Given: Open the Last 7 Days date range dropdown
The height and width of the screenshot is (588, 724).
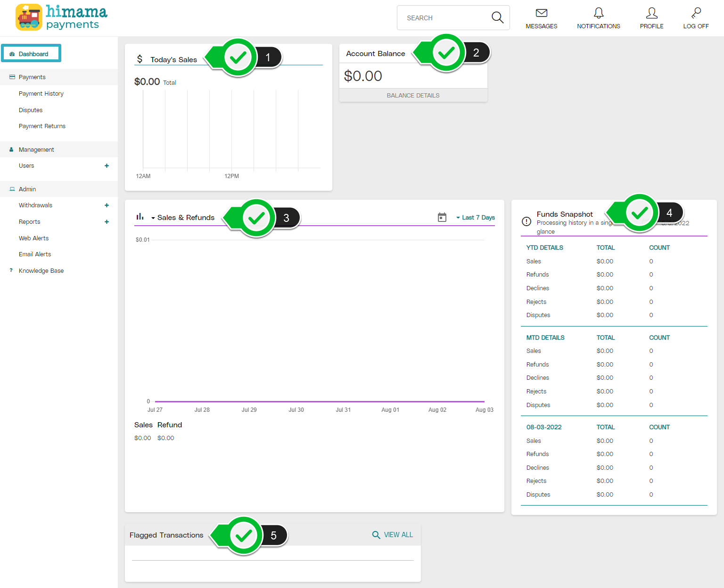Looking at the screenshot, I should (475, 217).
